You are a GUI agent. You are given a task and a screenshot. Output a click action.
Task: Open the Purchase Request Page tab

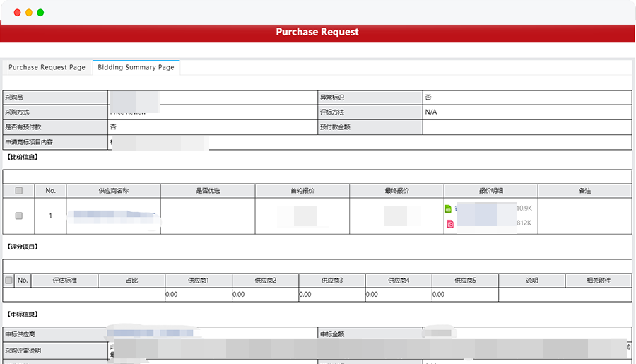[47, 67]
